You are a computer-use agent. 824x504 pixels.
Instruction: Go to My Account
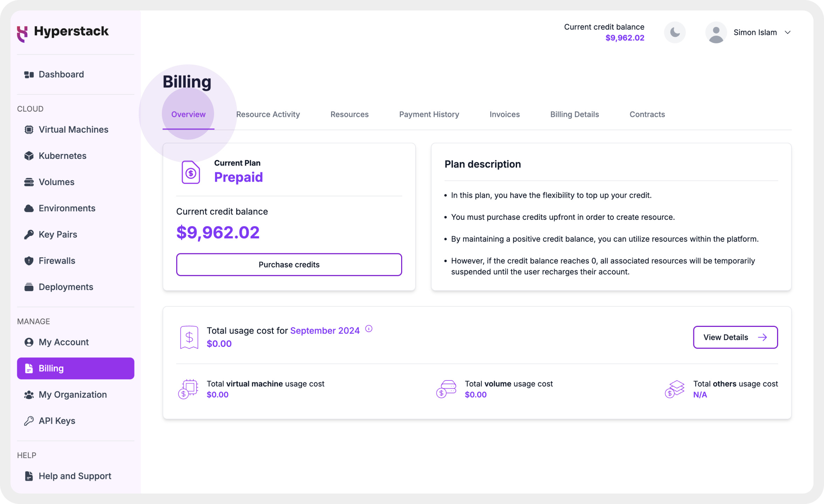coord(75,342)
